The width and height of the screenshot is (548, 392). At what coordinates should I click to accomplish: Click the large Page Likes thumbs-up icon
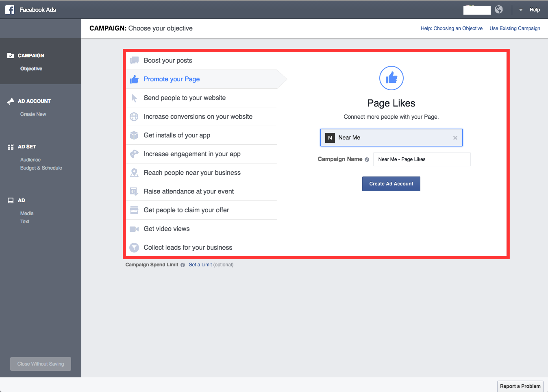pos(391,78)
